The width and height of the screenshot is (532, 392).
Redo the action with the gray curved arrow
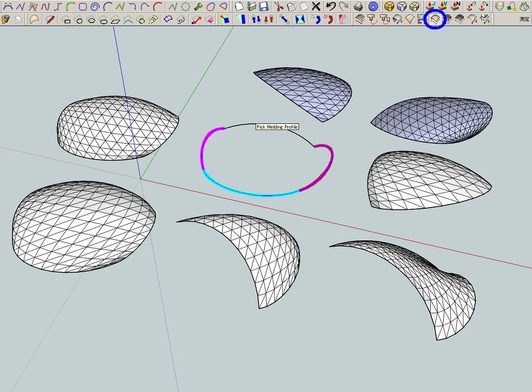coord(344,6)
